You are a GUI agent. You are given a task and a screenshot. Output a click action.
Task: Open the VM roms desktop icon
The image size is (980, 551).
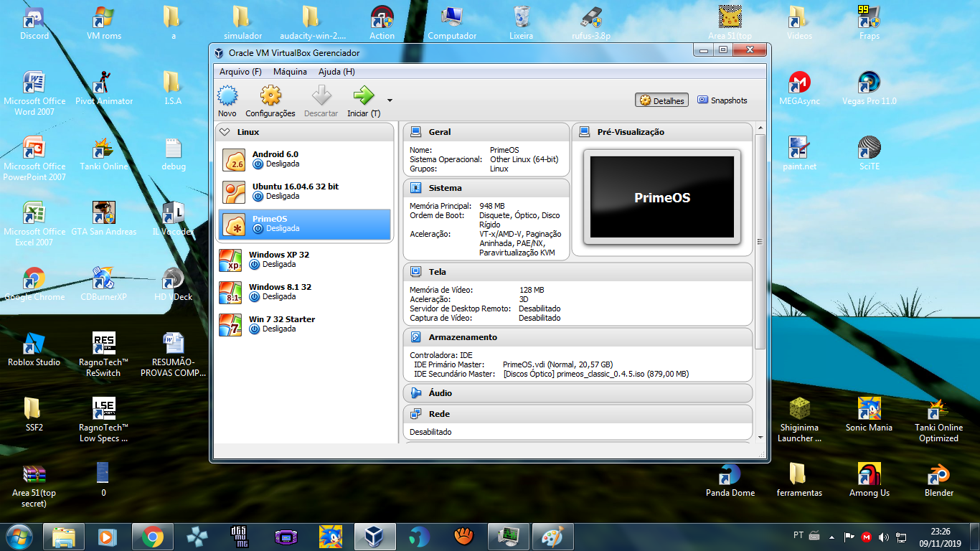pos(104,23)
